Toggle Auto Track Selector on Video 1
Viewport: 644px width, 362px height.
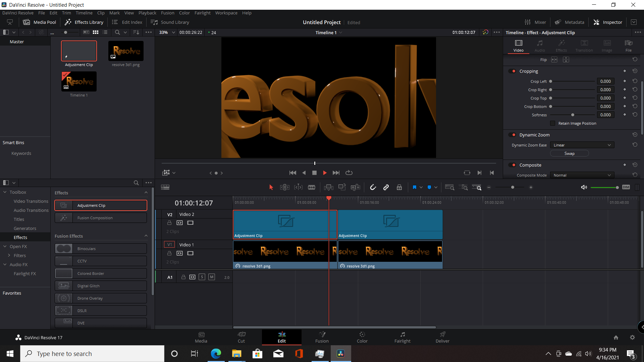pyautogui.click(x=180, y=253)
